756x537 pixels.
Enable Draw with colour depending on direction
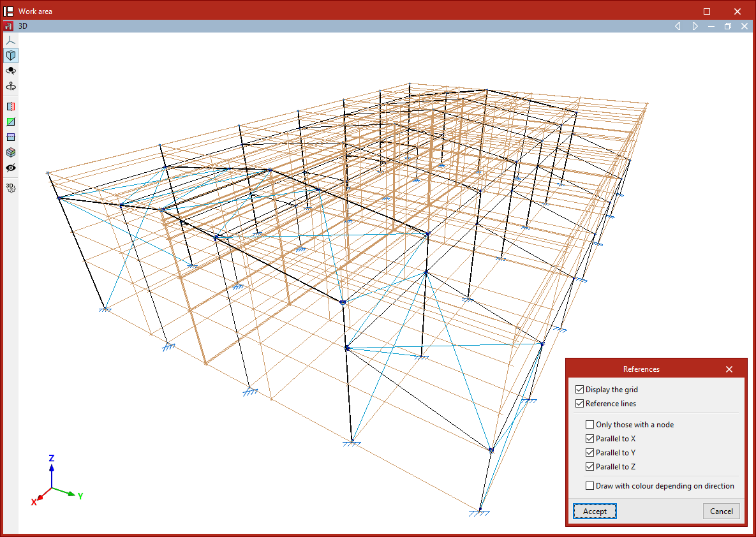pyautogui.click(x=589, y=486)
